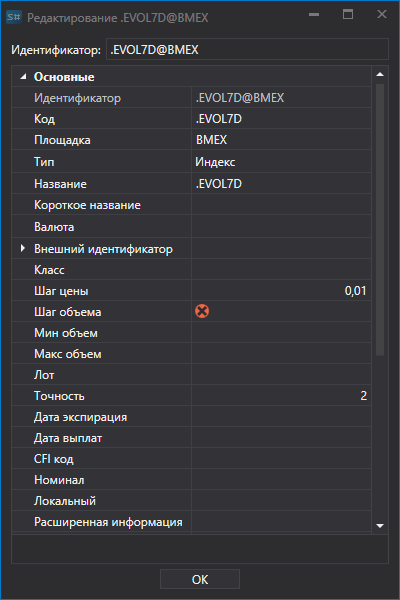The height and width of the screenshot is (600, 400).
Task: Click the scrollbar up arrow
Action: (x=380, y=75)
